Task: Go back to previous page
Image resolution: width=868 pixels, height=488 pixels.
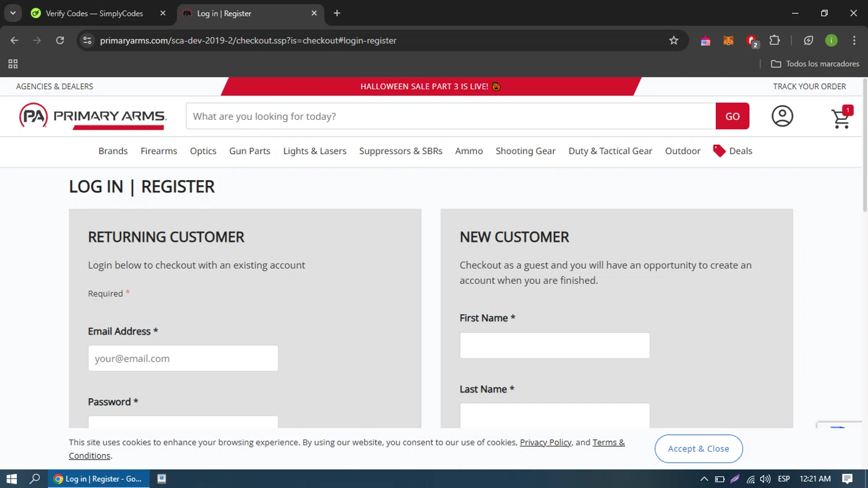Action: pyautogui.click(x=14, y=41)
